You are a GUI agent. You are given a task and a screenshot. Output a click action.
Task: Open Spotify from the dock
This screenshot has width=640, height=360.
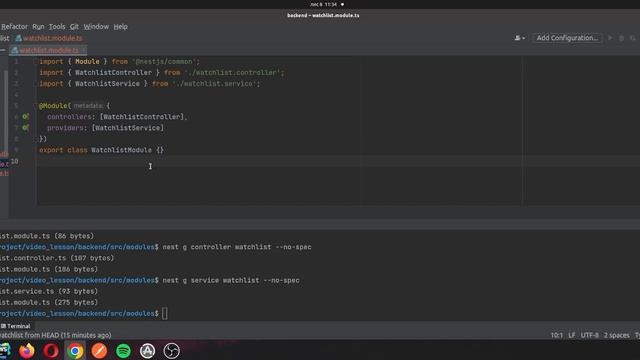(123, 351)
